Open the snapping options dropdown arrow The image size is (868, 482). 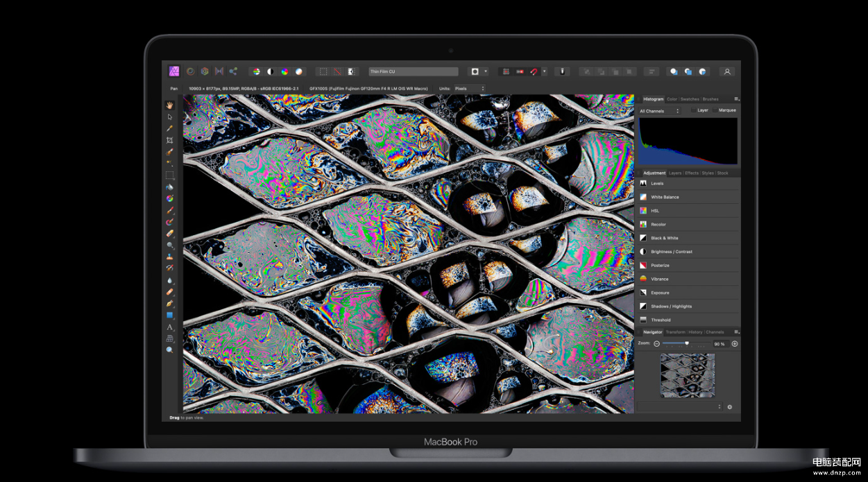(545, 71)
